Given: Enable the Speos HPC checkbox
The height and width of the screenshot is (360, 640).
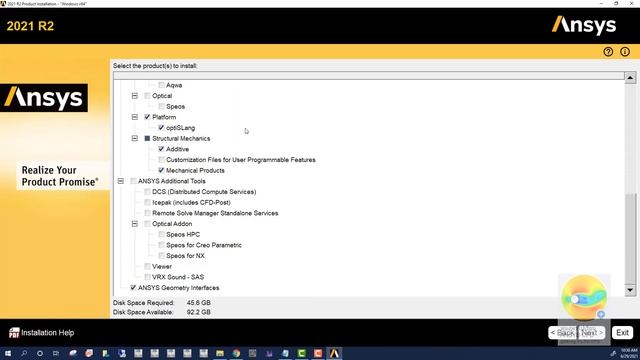Looking at the screenshot, I should pos(161,234).
